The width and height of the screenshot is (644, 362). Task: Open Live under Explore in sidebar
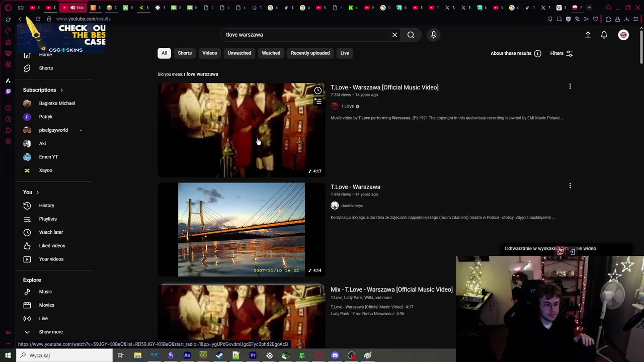[x=43, y=318]
